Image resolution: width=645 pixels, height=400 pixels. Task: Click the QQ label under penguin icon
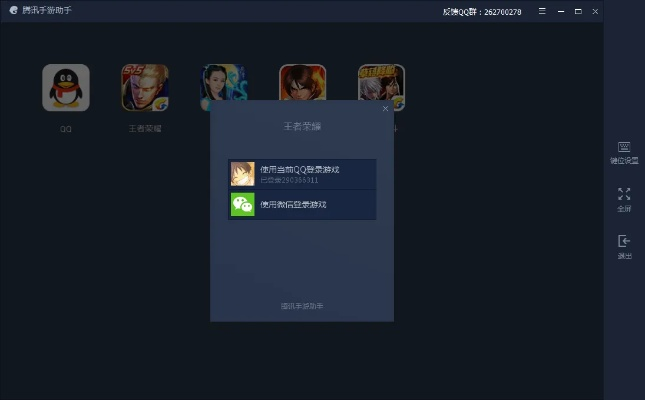pos(66,129)
